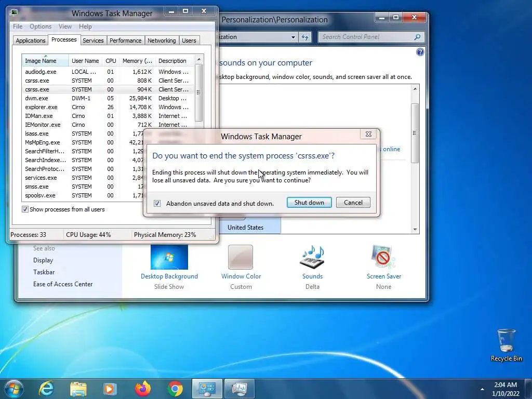Select the lsass.exe process row

click(x=83, y=134)
